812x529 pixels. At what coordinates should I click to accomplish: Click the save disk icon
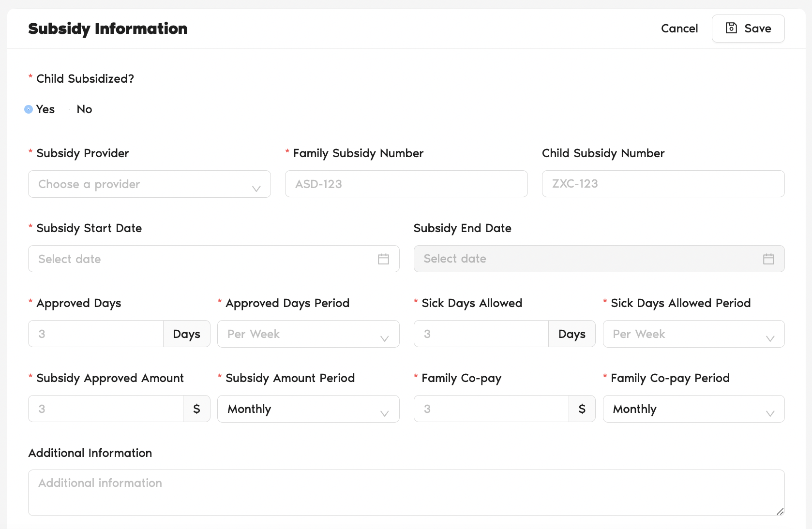[x=731, y=28]
